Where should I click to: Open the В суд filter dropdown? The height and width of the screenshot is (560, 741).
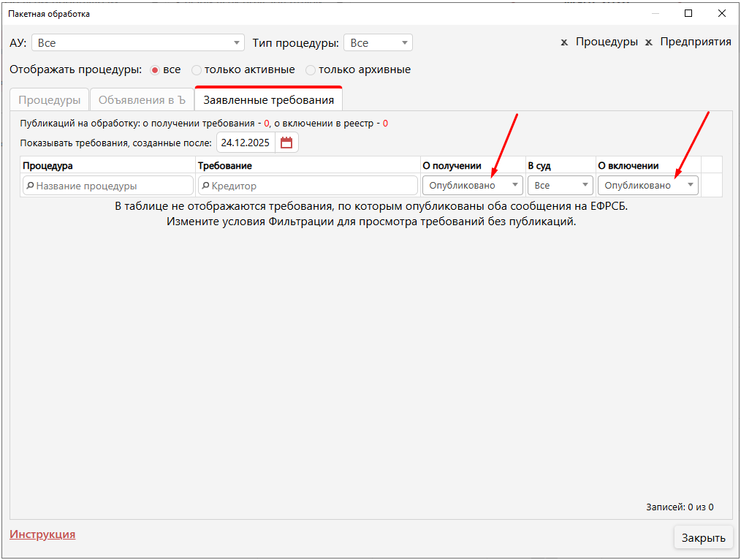point(585,186)
